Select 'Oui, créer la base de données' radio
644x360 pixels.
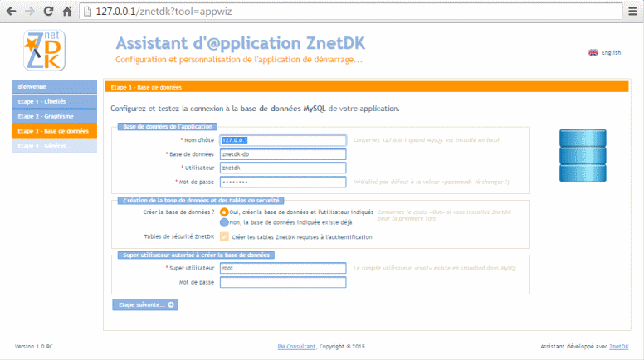pos(224,212)
